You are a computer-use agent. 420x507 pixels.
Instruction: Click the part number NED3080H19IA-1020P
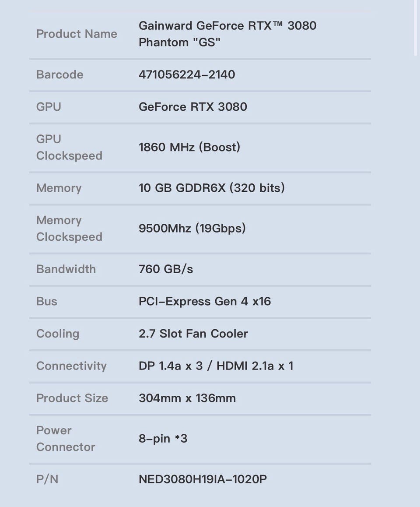click(203, 479)
